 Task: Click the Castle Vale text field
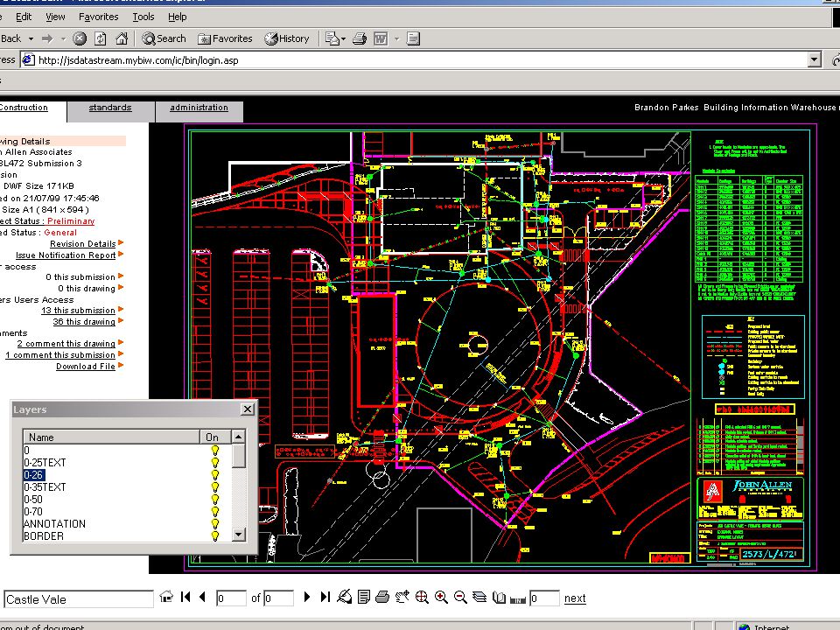[78, 599]
